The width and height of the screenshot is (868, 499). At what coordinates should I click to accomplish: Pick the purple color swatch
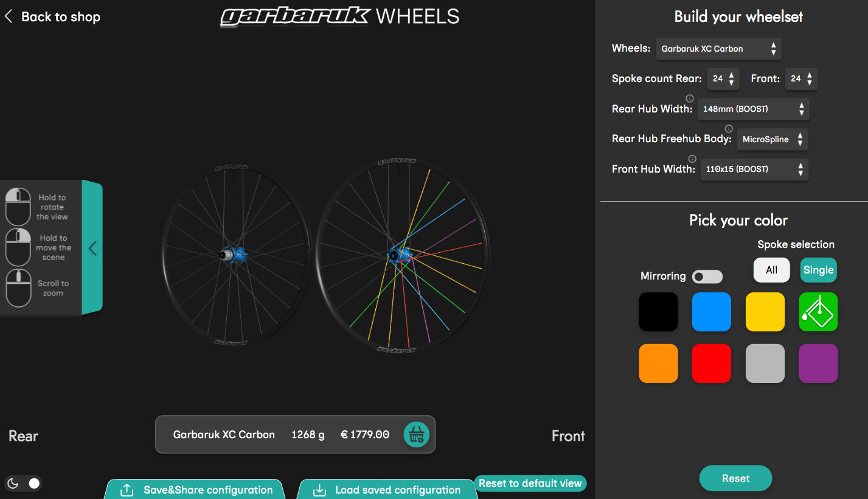818,363
